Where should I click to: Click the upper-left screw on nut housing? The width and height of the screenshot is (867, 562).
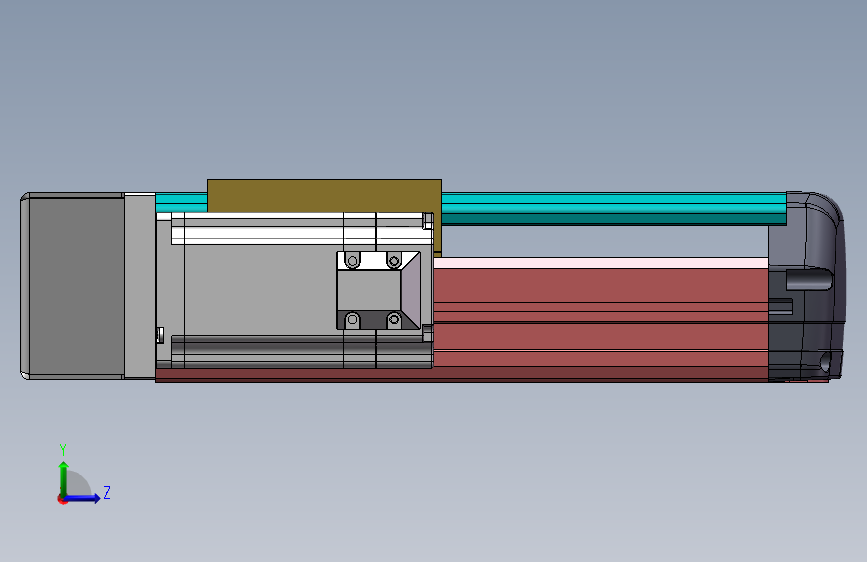tap(352, 261)
